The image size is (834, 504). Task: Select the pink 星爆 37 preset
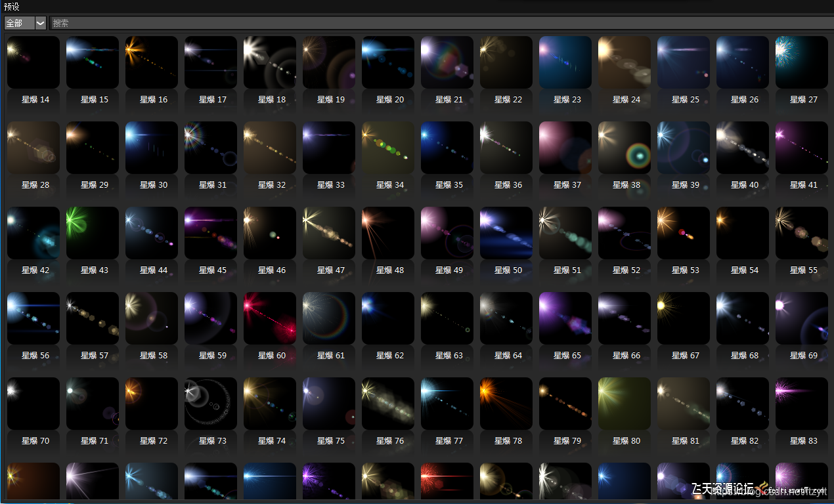(565, 148)
